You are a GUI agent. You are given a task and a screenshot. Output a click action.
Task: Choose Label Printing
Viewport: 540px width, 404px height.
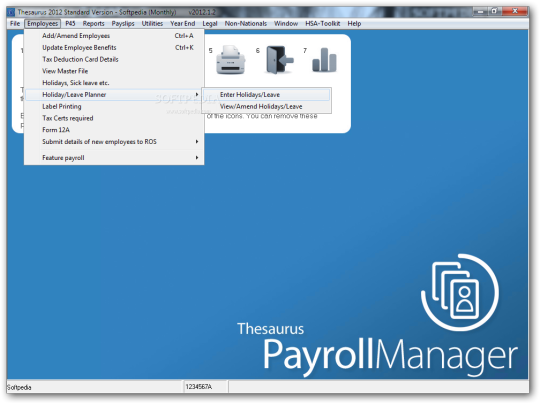pyautogui.click(x=114, y=106)
